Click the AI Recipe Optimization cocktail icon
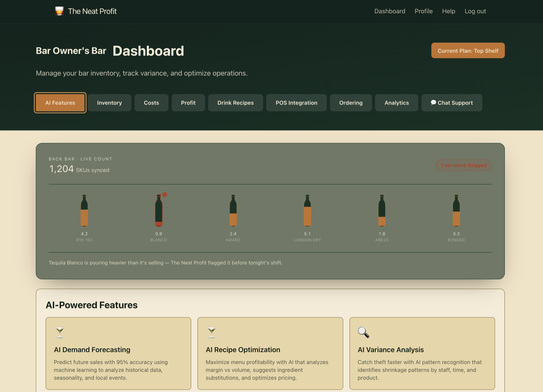543x392 pixels. (x=212, y=332)
